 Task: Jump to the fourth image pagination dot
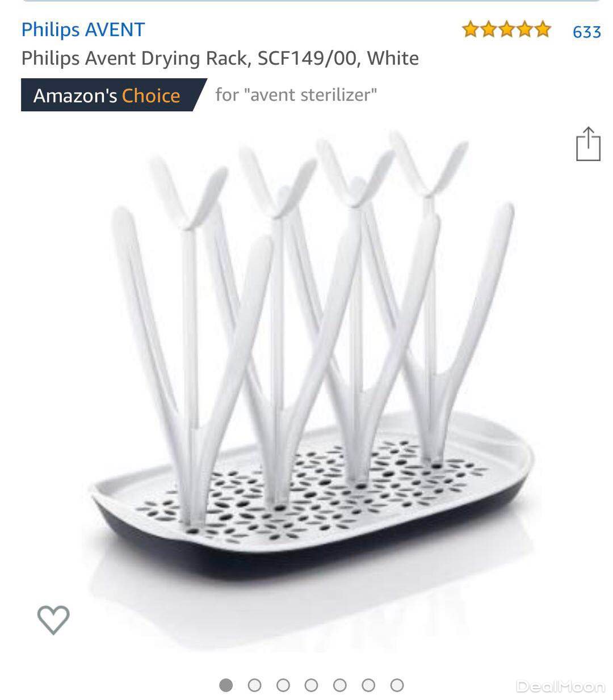[x=311, y=685]
